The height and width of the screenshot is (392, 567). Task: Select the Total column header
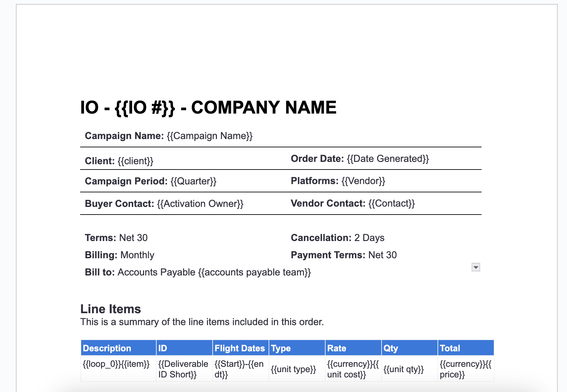[x=450, y=348]
